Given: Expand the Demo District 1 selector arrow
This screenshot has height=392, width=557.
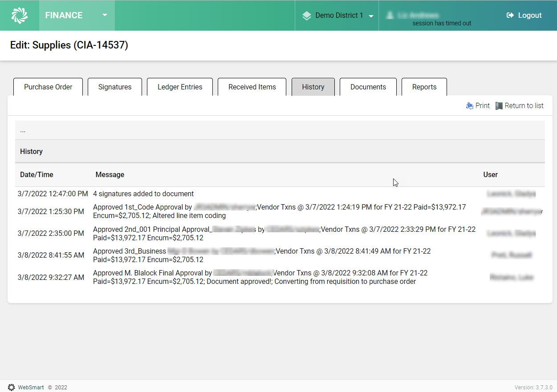Looking at the screenshot, I should [x=371, y=16].
